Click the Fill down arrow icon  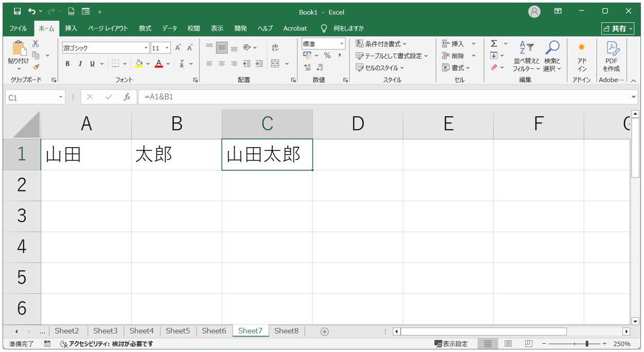click(494, 56)
